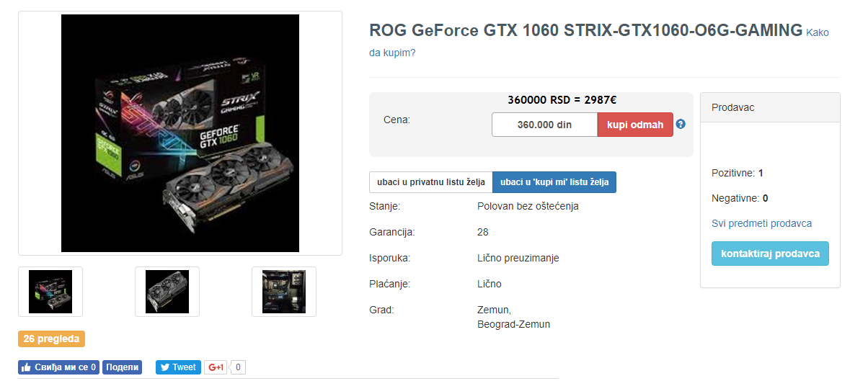Viewport: 868px width, 381px height.
Task: Open the Google+ share count box
Action: (238, 367)
